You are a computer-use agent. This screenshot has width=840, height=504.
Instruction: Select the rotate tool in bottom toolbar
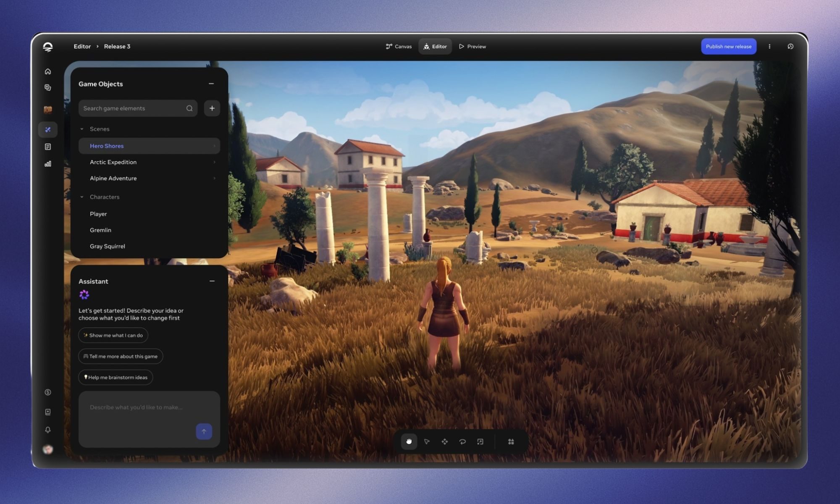pos(462,441)
